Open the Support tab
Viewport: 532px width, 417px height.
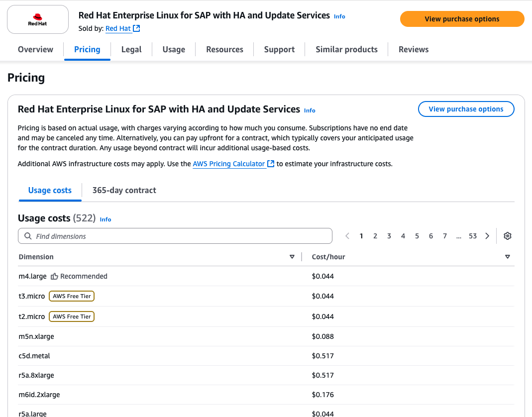pos(279,50)
